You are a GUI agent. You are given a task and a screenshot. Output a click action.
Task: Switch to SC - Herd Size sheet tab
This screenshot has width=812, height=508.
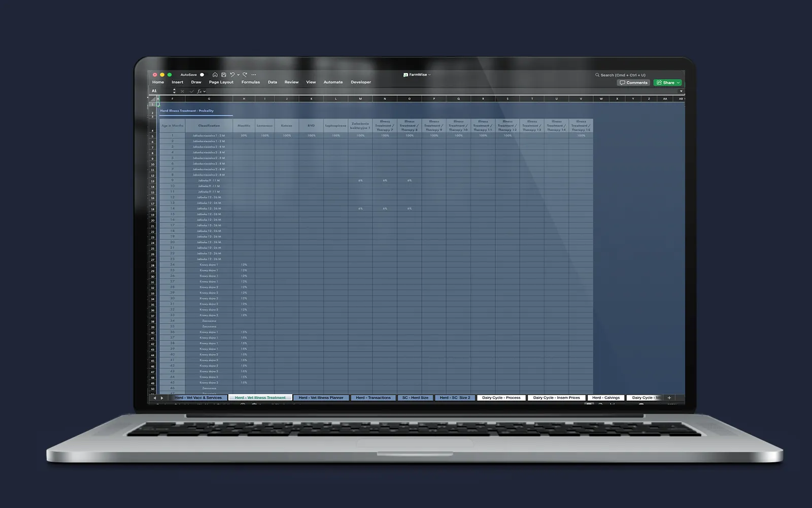415,398
